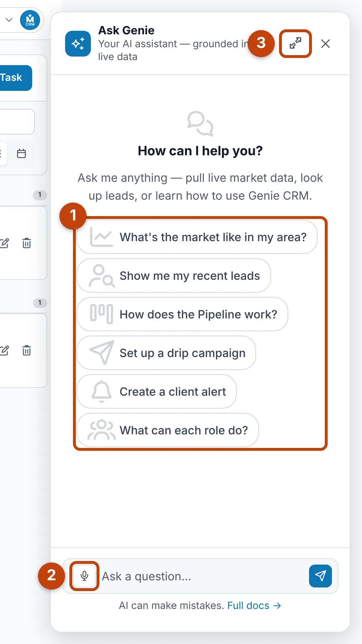Screen dimensions: 362x644
Task: Click the "Ask Genie" panel title
Action: point(126,30)
